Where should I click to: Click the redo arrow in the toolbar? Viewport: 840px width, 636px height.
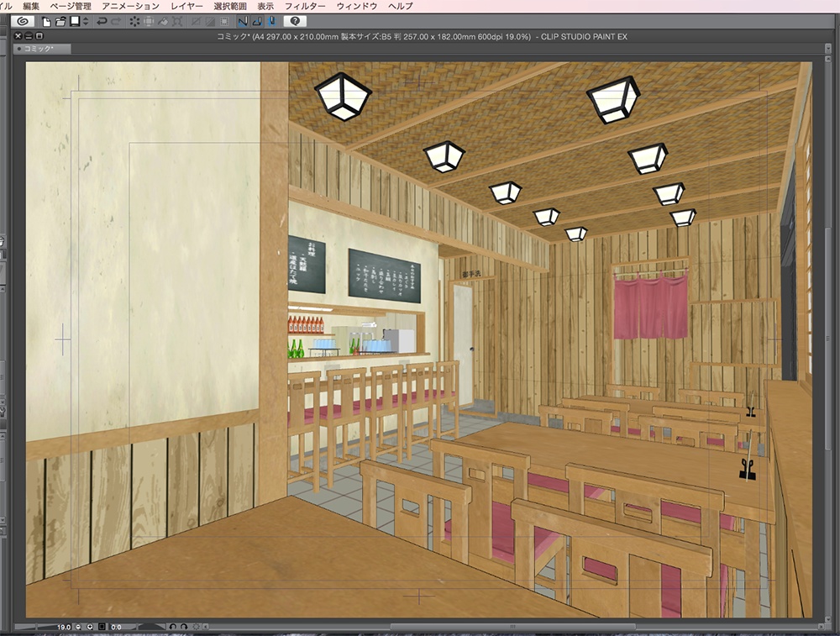(114, 21)
